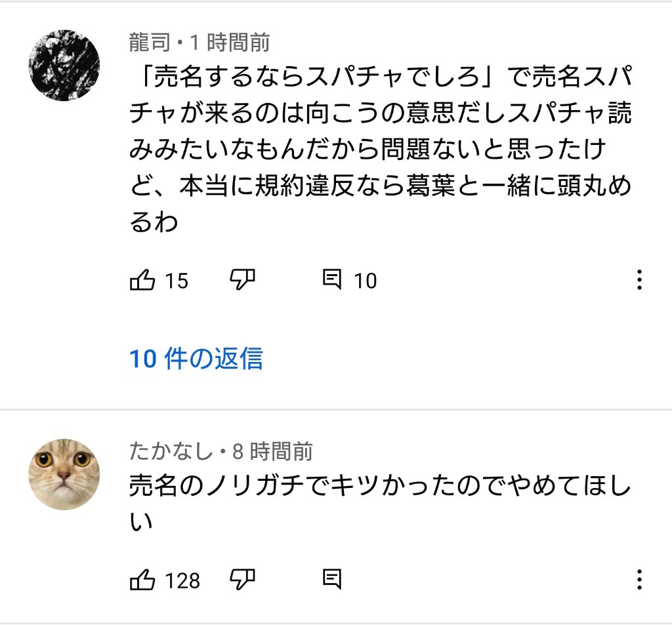Click the like count 128
The image size is (672, 627).
[182, 580]
